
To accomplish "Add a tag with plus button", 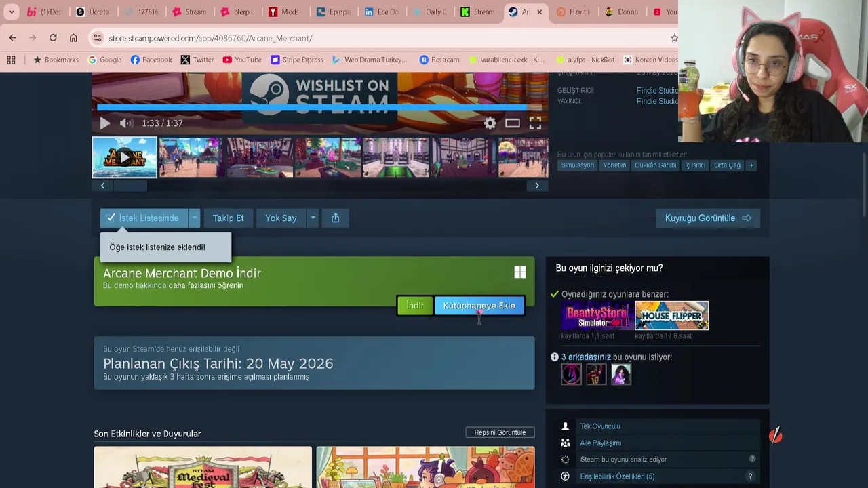I will coord(751,165).
